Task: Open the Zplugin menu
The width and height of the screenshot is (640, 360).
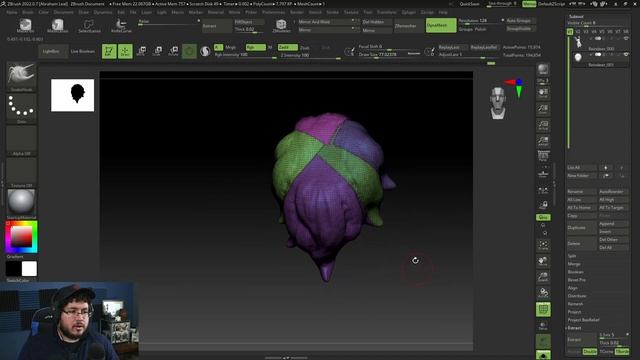Action: pos(408,12)
